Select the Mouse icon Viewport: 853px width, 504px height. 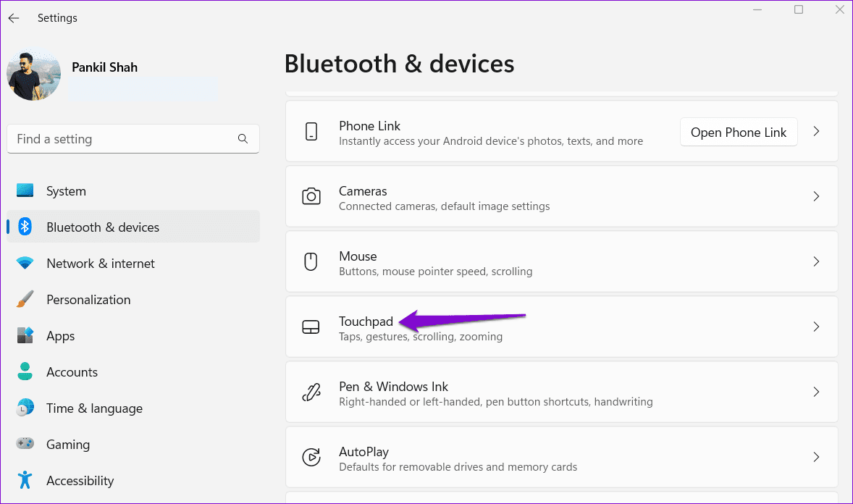pos(311,261)
